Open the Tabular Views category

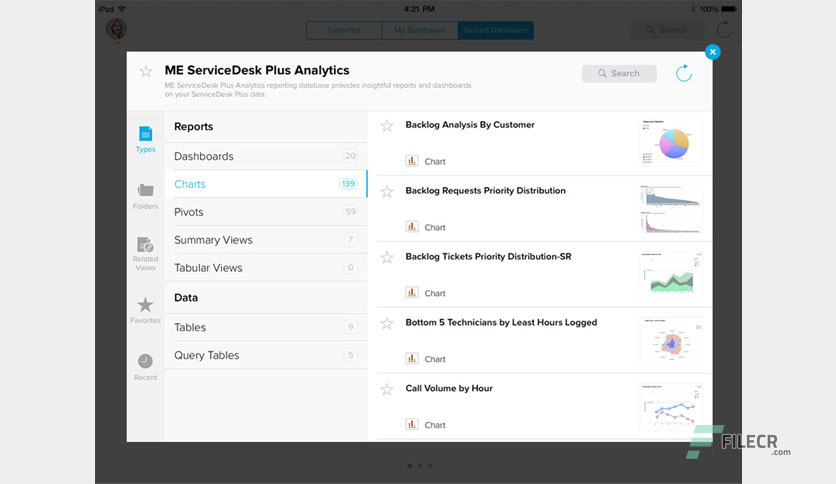click(266, 268)
